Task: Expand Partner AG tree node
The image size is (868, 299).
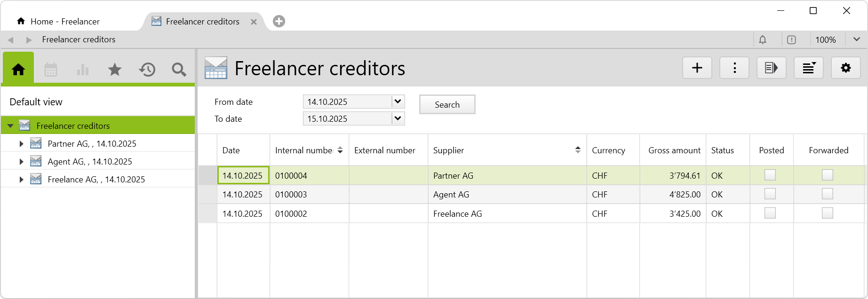Action: (x=21, y=144)
